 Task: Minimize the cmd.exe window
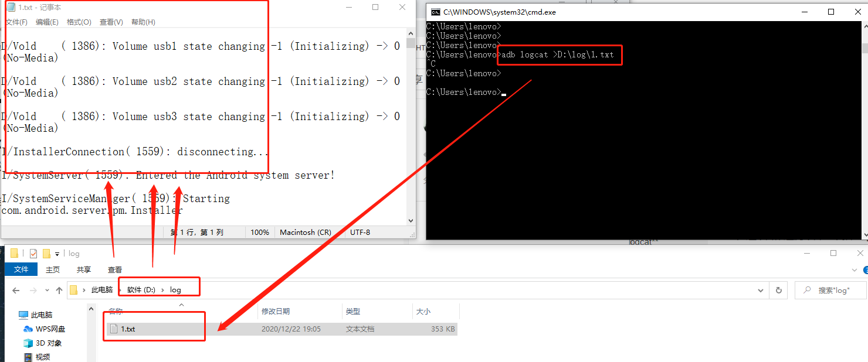[804, 12]
